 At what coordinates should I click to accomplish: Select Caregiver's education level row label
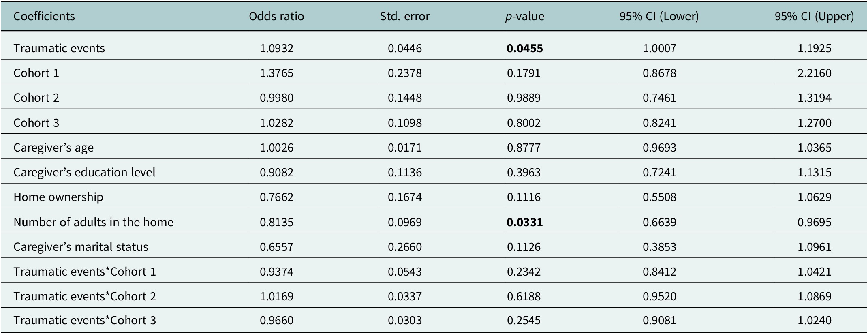(x=84, y=172)
